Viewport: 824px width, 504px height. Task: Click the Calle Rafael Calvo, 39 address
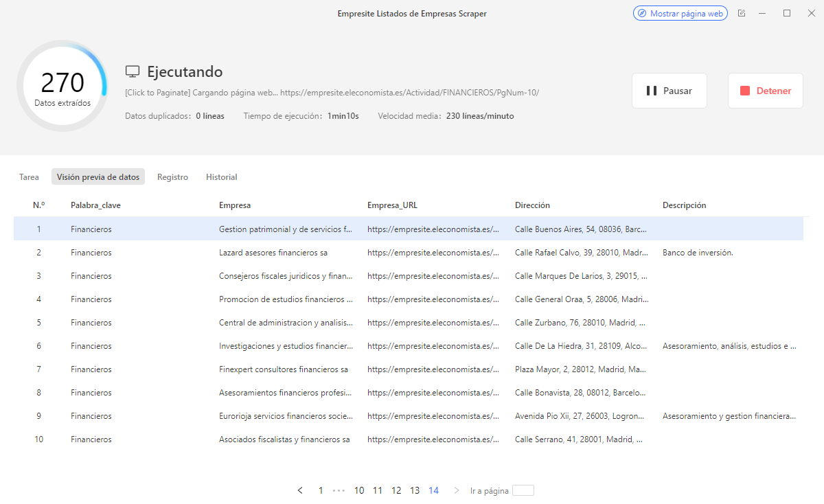[581, 253]
